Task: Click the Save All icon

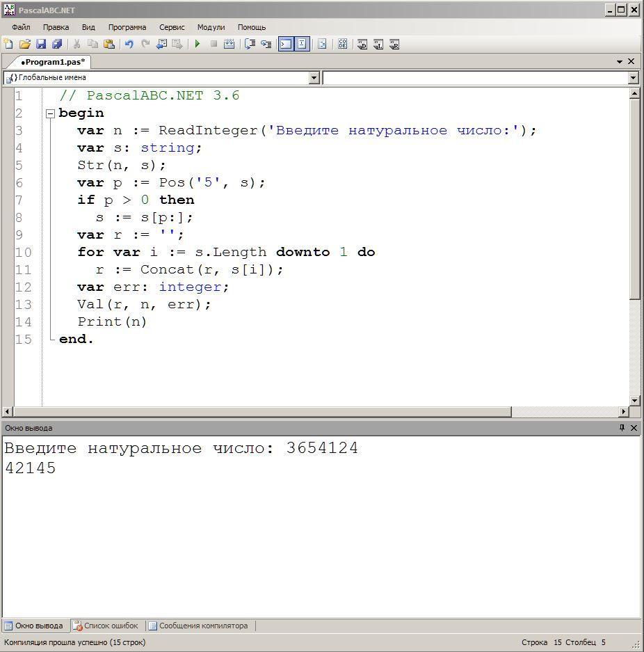Action: tap(57, 44)
